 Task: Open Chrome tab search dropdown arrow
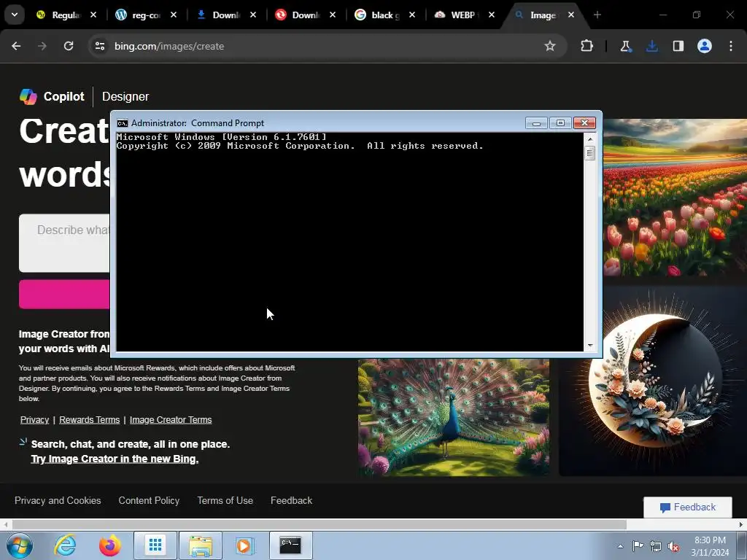[x=15, y=15]
